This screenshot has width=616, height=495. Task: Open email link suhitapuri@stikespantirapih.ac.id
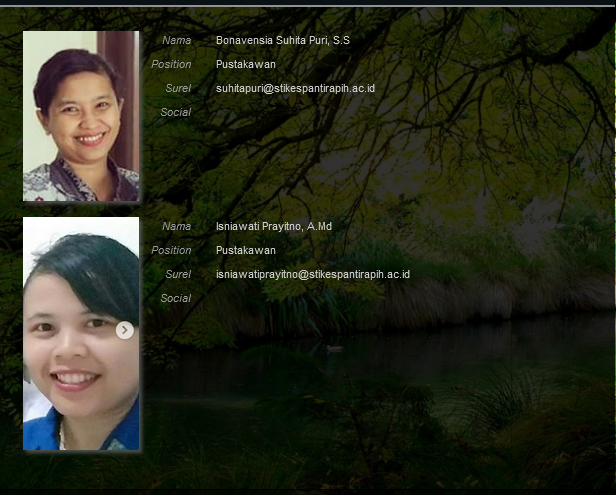tap(295, 89)
